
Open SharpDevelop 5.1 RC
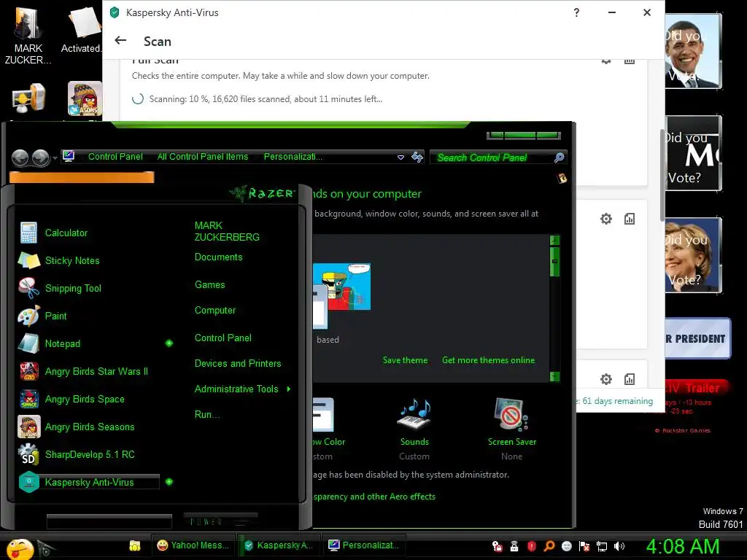pyautogui.click(x=90, y=454)
